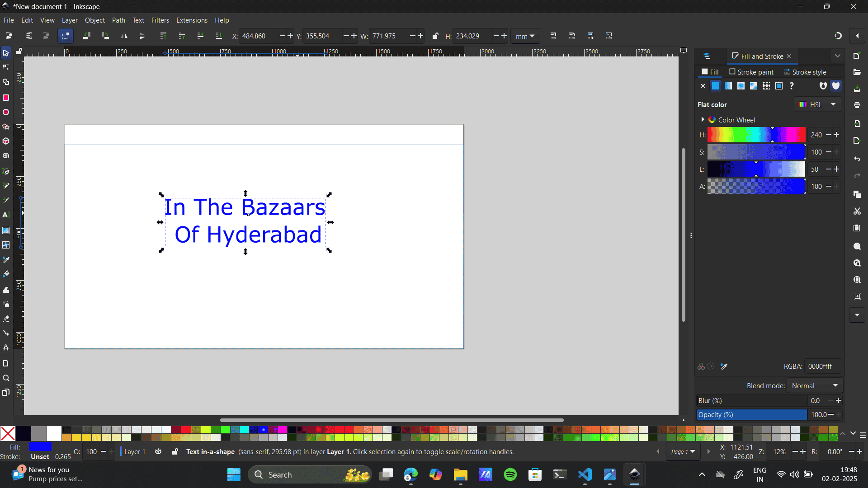The height and width of the screenshot is (488, 868).
Task: Toggle scale rounded corners option
Action: pyautogui.click(x=572, y=36)
